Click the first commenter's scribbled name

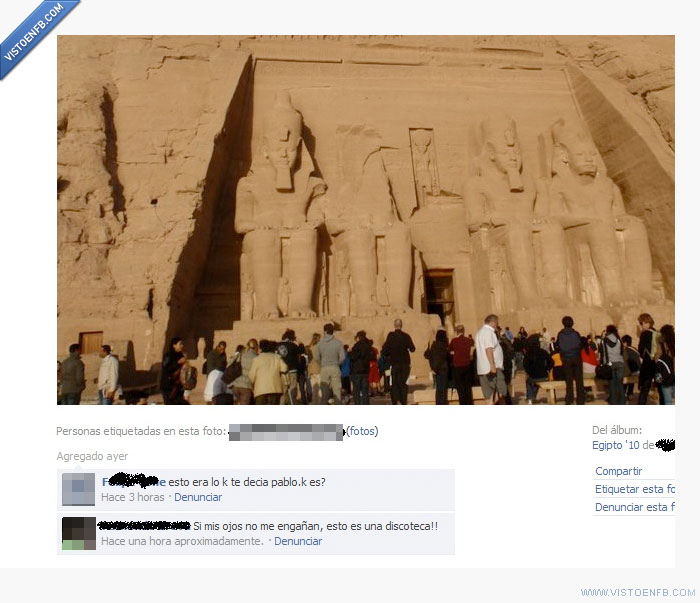pyautogui.click(x=133, y=481)
